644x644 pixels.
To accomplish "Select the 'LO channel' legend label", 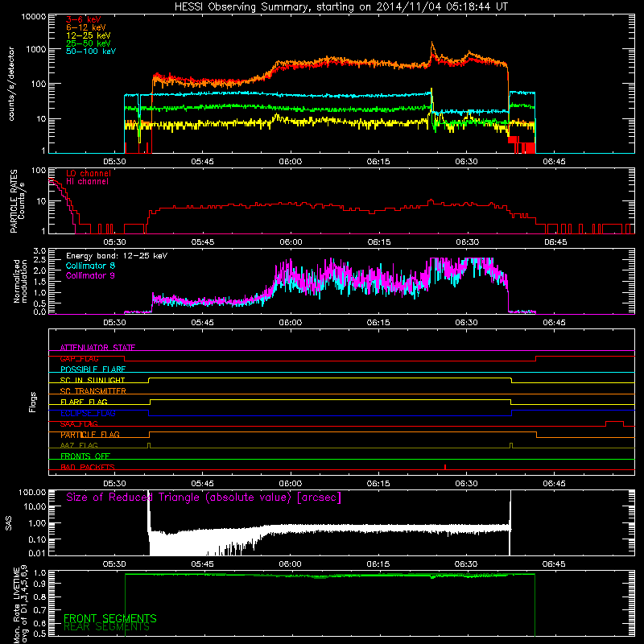I will click(x=89, y=173).
